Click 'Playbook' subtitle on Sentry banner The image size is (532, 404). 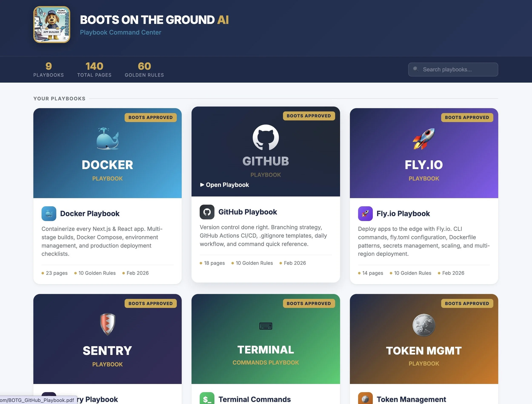point(107,364)
